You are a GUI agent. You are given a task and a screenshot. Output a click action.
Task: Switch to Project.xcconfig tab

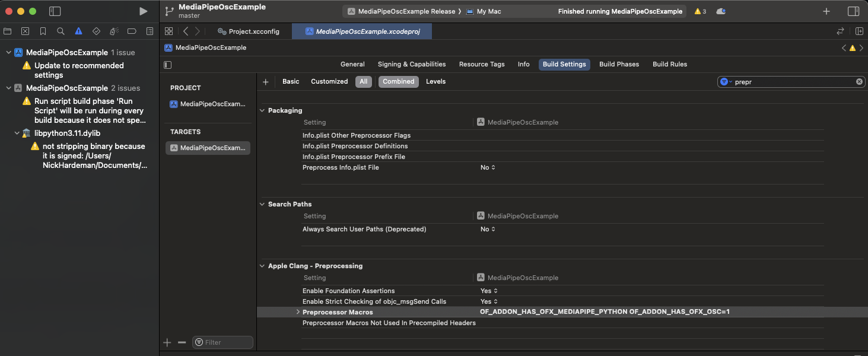[248, 31]
